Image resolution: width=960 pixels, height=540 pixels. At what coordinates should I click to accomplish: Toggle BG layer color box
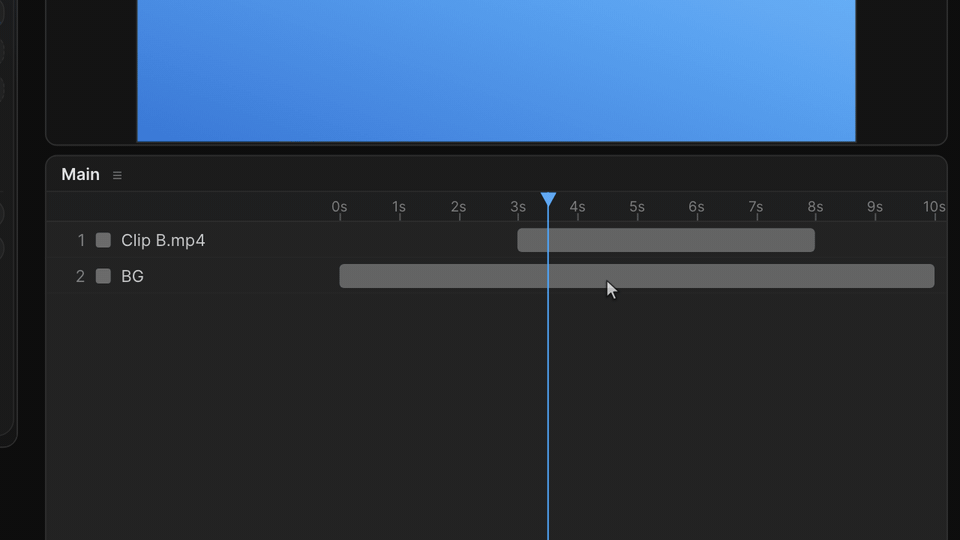coord(103,276)
